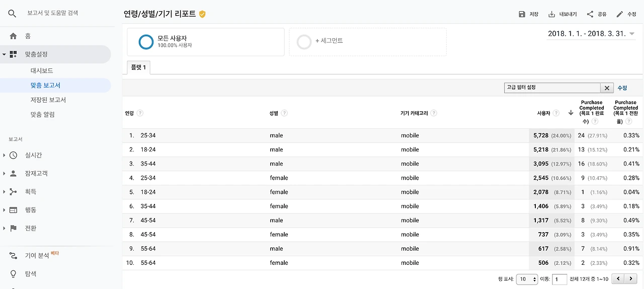This screenshot has height=289, width=644.
Task: Expand the 획득 report section
Action: 4,191
